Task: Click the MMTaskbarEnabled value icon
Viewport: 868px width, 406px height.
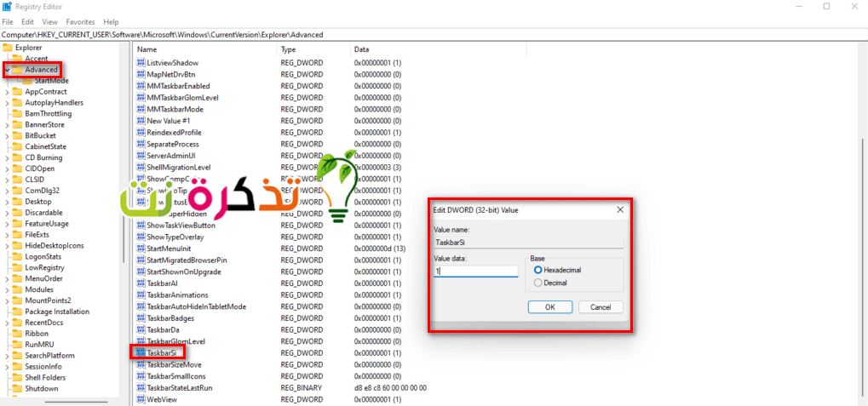Action: pyautogui.click(x=141, y=86)
